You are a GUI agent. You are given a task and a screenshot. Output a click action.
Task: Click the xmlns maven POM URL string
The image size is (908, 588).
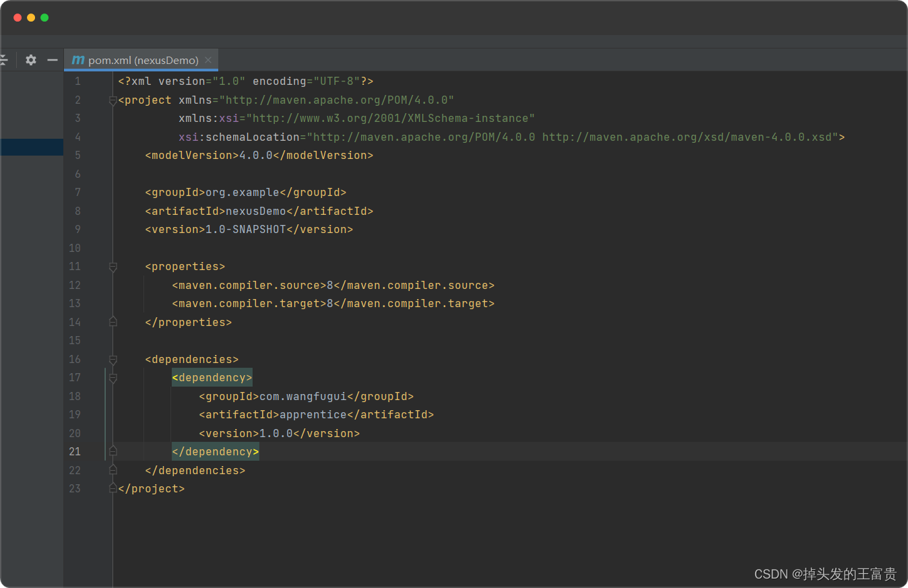[336, 100]
